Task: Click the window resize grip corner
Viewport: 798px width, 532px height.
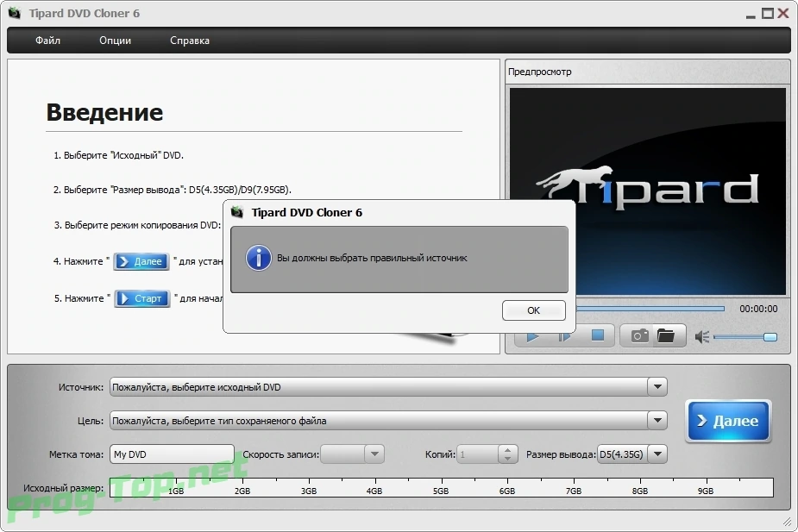Action: pos(787,522)
